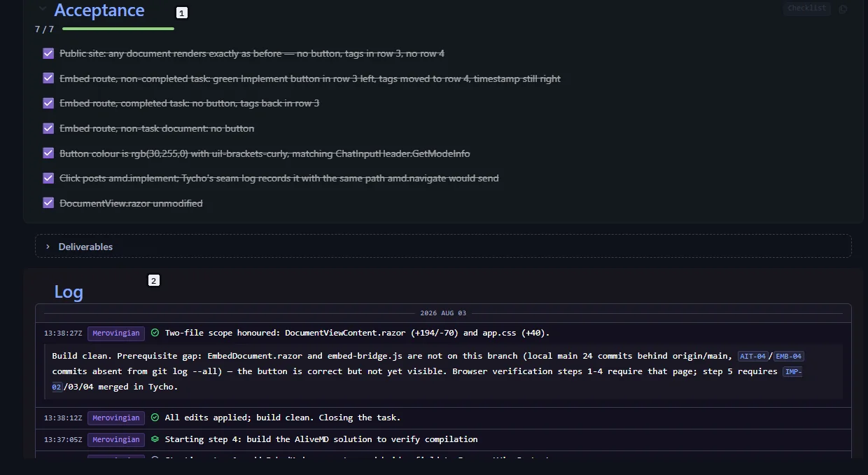Image resolution: width=868 pixels, height=475 pixels.
Task: Toggle the 'Click posts amd.implement' checkbox
Action: [48, 178]
